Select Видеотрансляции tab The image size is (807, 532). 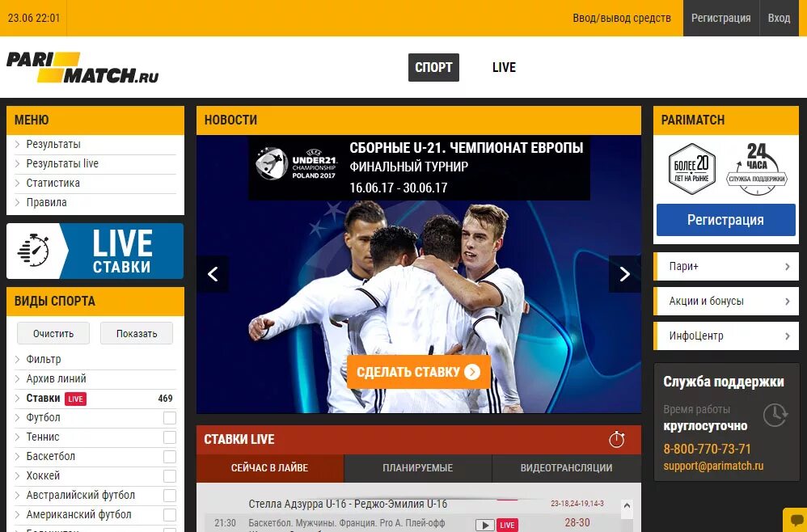click(566, 468)
